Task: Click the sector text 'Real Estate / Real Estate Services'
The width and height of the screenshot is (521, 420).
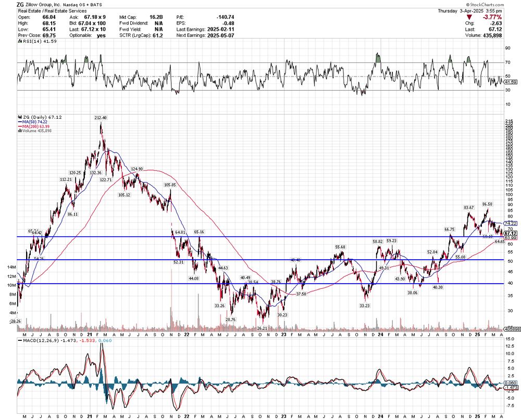Action: coord(52,11)
